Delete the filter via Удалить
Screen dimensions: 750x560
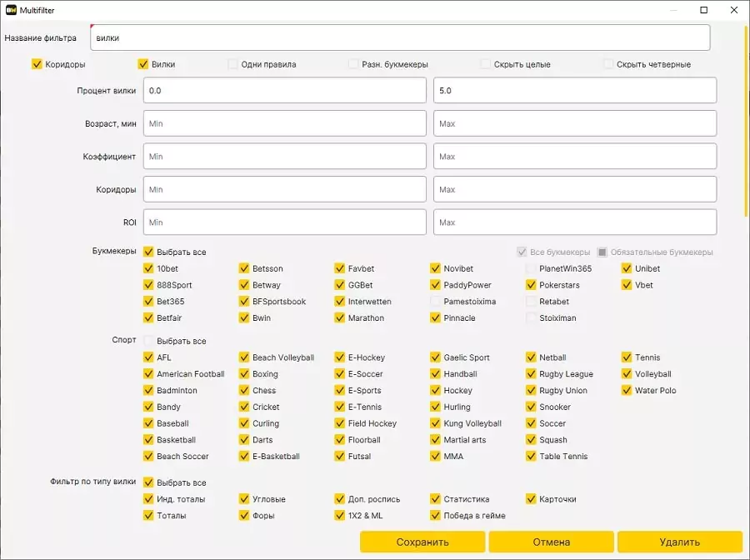(x=680, y=542)
